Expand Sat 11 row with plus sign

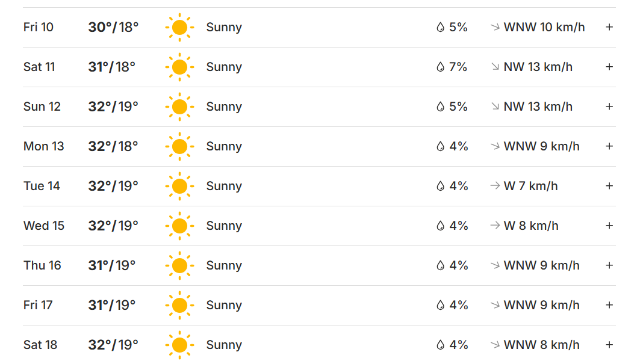click(609, 67)
